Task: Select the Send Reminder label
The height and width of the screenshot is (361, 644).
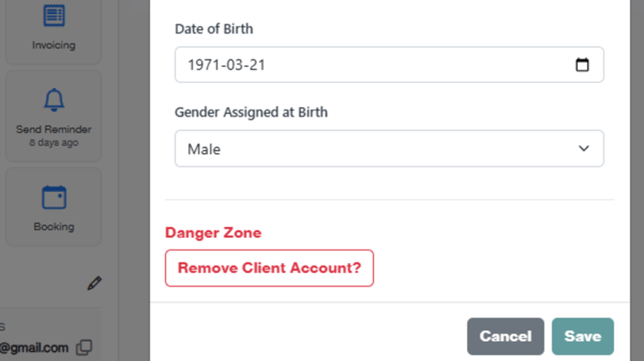Action: coord(54,130)
